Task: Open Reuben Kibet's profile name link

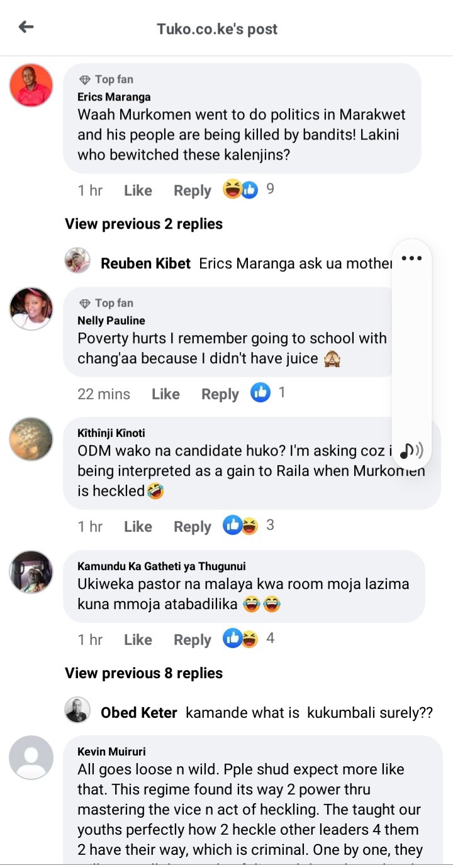Action: coord(145,263)
